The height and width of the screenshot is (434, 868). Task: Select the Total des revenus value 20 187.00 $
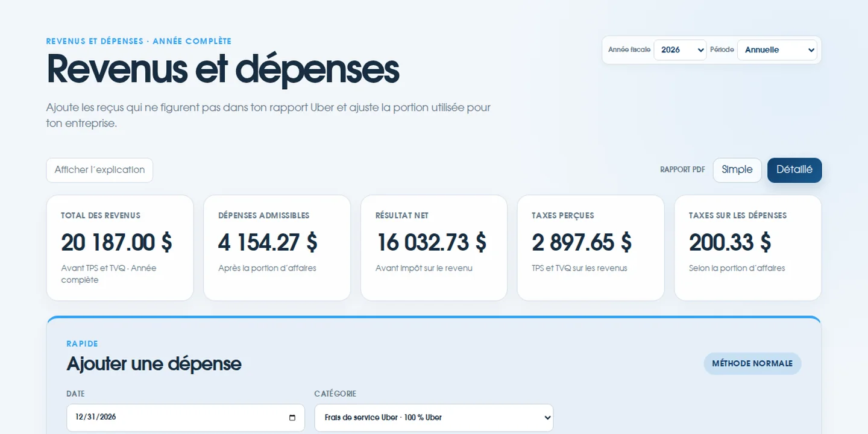117,242
